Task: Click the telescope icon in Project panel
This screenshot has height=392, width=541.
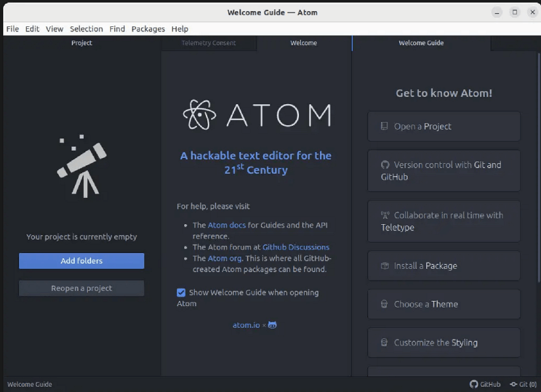Action: [82, 167]
